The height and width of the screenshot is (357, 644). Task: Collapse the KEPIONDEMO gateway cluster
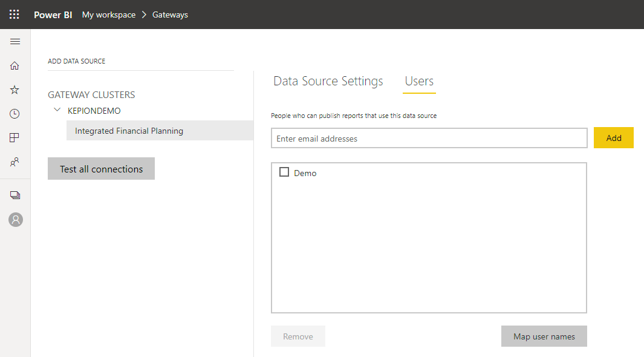57,110
